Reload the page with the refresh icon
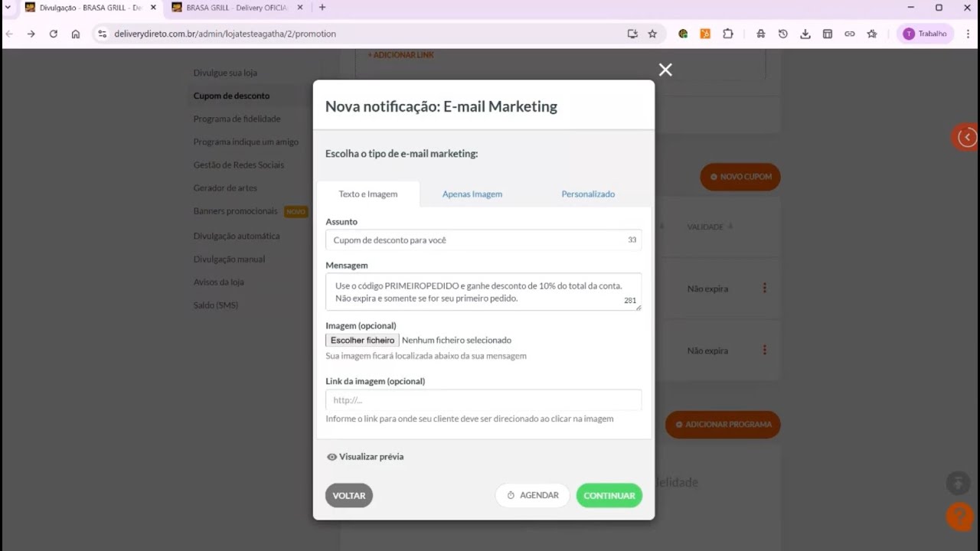The image size is (980, 551). click(x=54, y=34)
